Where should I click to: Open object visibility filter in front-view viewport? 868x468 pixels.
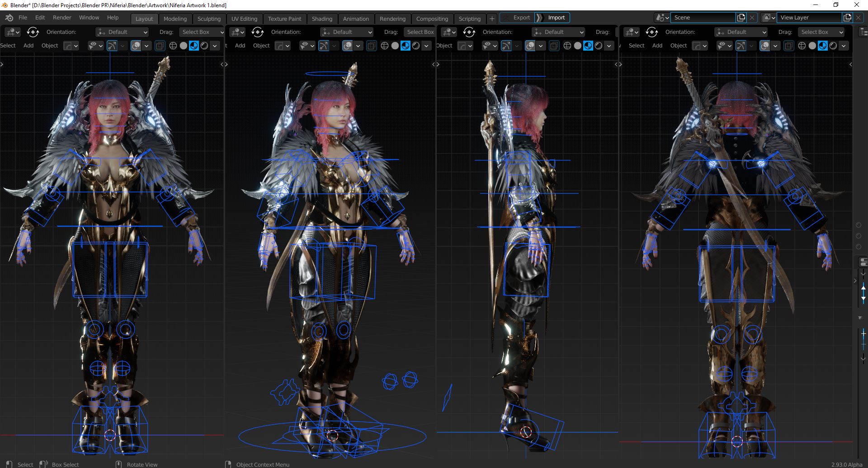[95, 46]
